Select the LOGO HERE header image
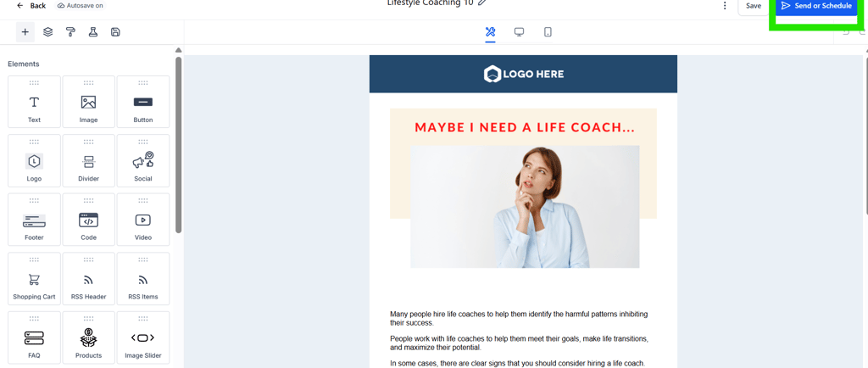Screen dimensions: 868x368 pyautogui.click(x=523, y=74)
